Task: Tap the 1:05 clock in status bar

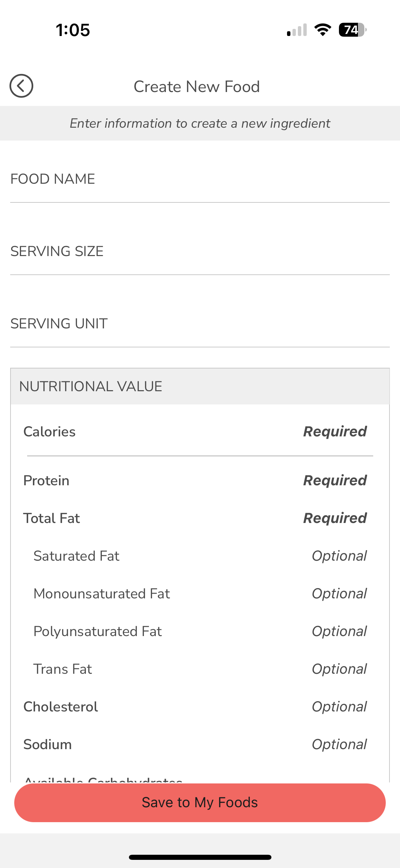Action: point(73,30)
